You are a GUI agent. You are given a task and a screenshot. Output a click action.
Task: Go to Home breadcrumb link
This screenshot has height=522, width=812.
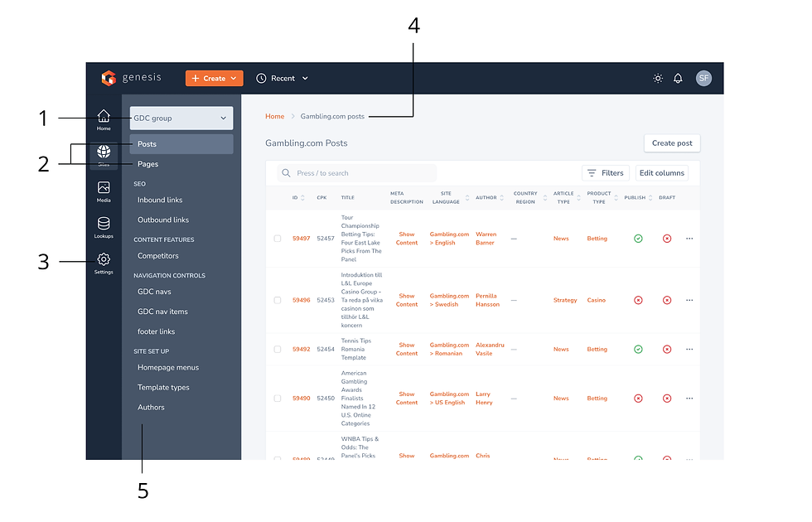[x=274, y=117]
